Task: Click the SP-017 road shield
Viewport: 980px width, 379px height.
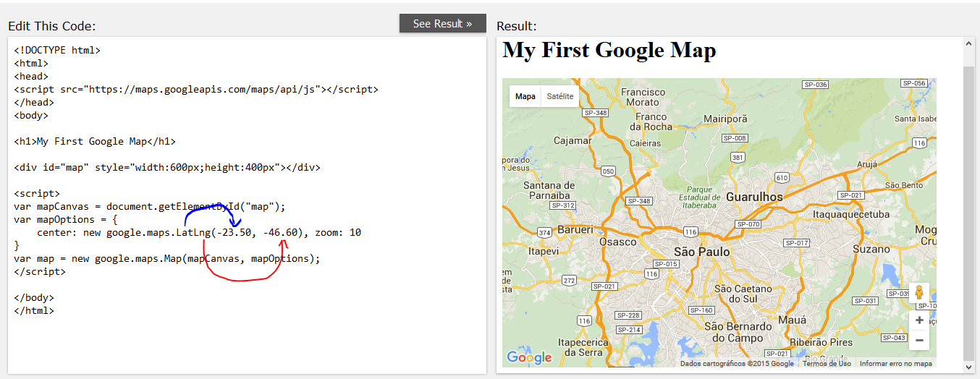Action: [x=797, y=243]
